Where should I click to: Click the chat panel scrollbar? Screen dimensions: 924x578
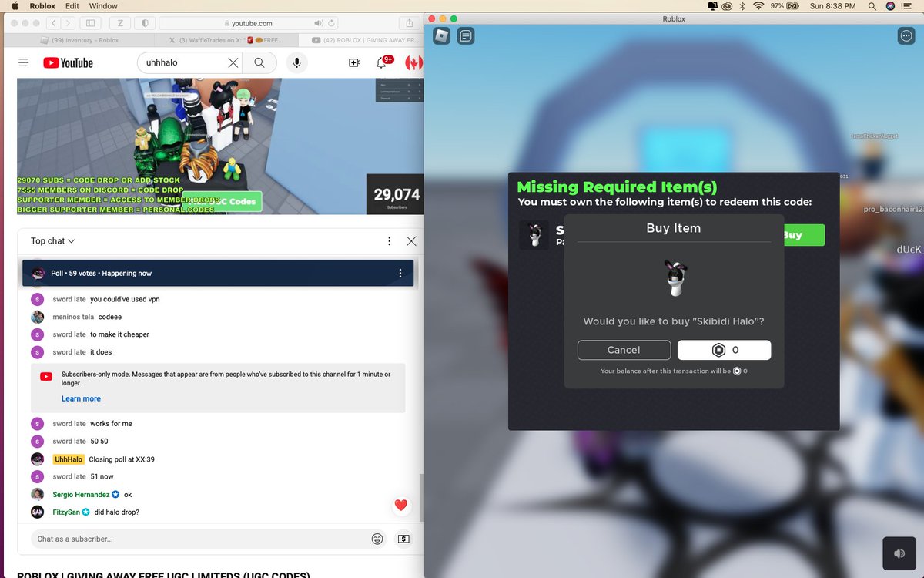[x=420, y=497]
